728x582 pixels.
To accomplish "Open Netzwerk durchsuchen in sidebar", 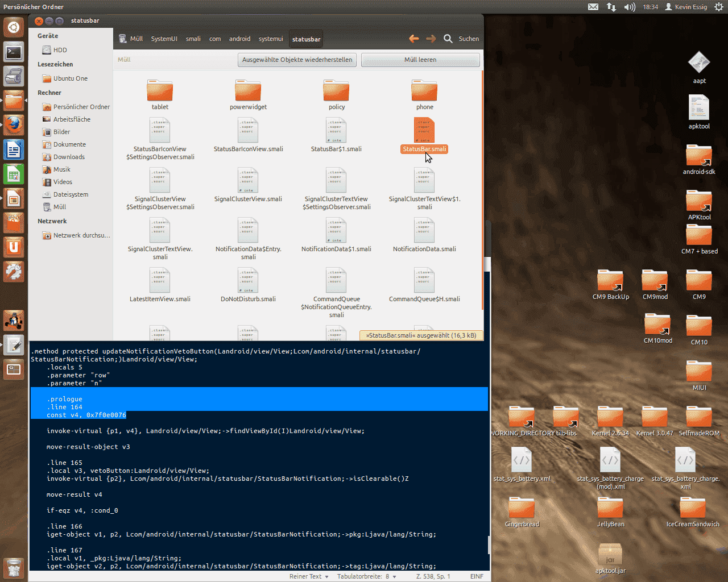I will [76, 235].
